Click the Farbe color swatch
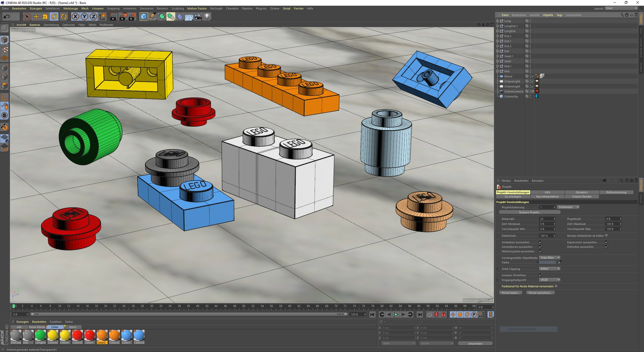Image resolution: width=644 pixels, height=352 pixels. (x=547, y=262)
